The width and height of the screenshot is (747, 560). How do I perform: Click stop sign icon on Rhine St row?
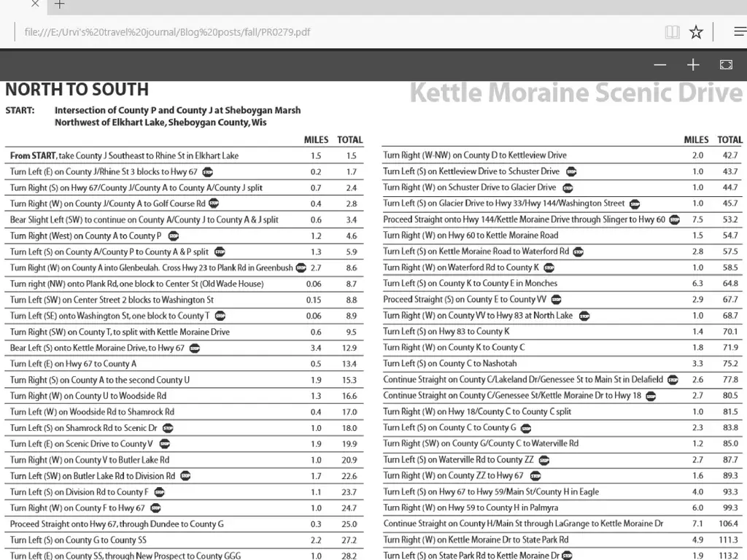[x=208, y=172]
